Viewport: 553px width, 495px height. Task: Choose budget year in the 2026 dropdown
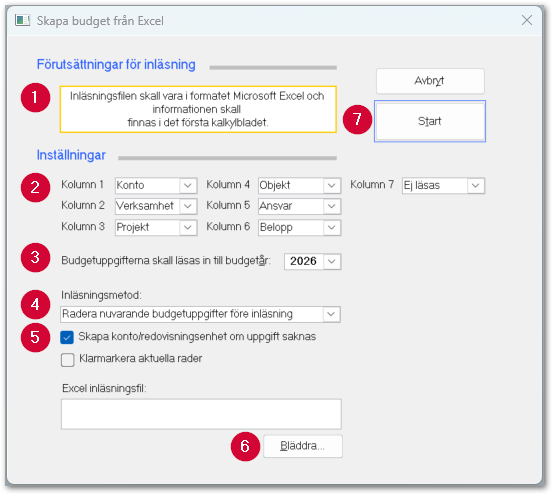312,262
